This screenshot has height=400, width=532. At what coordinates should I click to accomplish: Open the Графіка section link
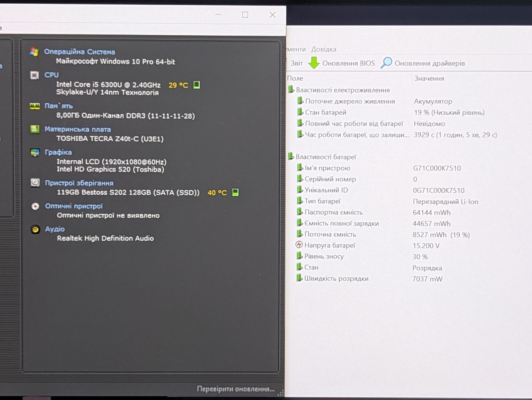click(58, 152)
